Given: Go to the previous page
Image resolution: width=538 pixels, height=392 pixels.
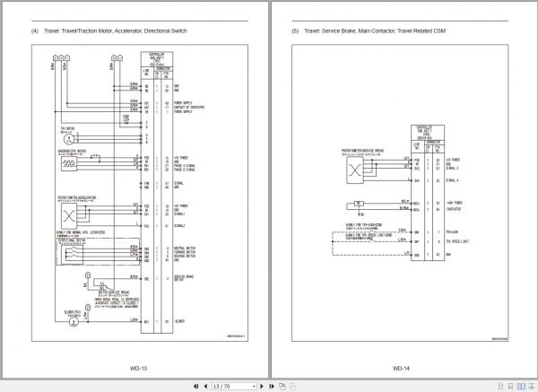Looking at the screenshot, I should (205, 386).
